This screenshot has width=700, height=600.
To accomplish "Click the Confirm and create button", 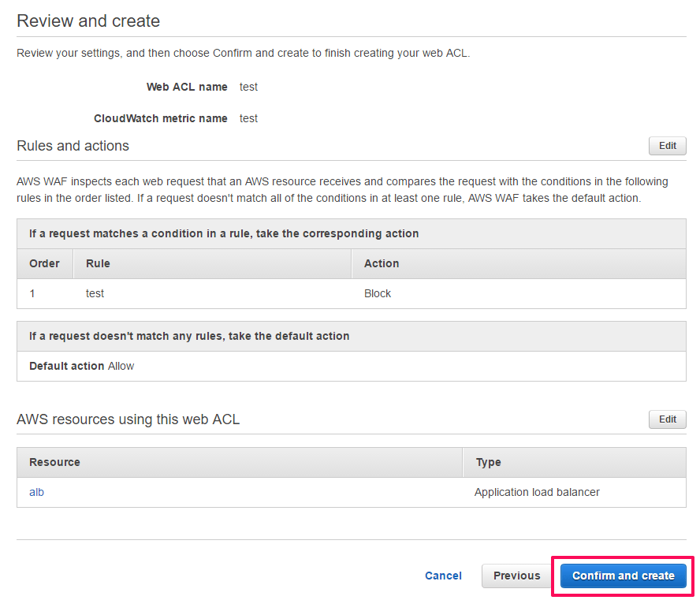I will (623, 576).
